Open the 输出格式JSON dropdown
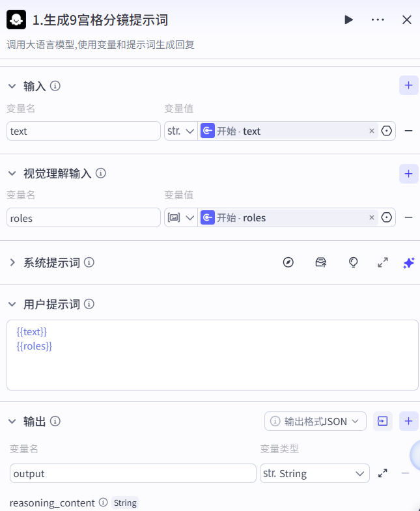 coord(315,421)
